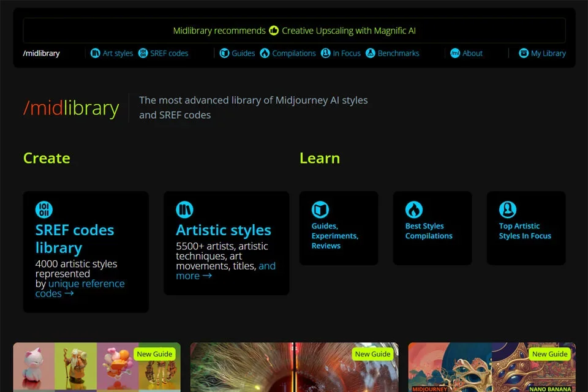Screen dimensions: 588x392
Task: Open SREF codes library heading link
Action: pos(75,239)
